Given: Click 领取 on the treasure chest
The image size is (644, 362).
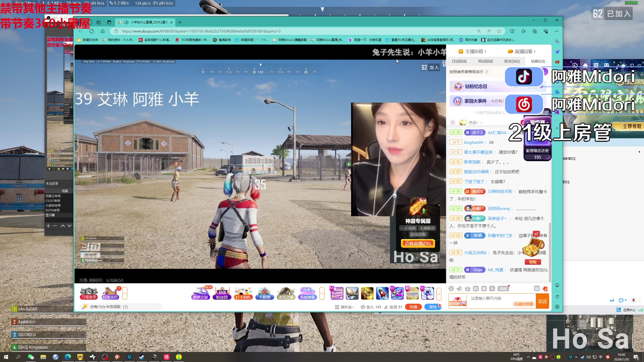Looking at the screenshot, I should coord(533,262).
